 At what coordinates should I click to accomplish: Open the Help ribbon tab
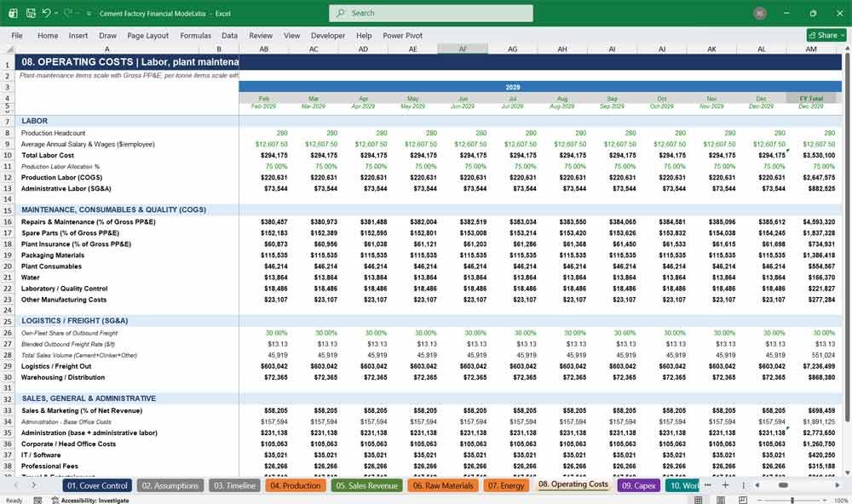pos(364,35)
